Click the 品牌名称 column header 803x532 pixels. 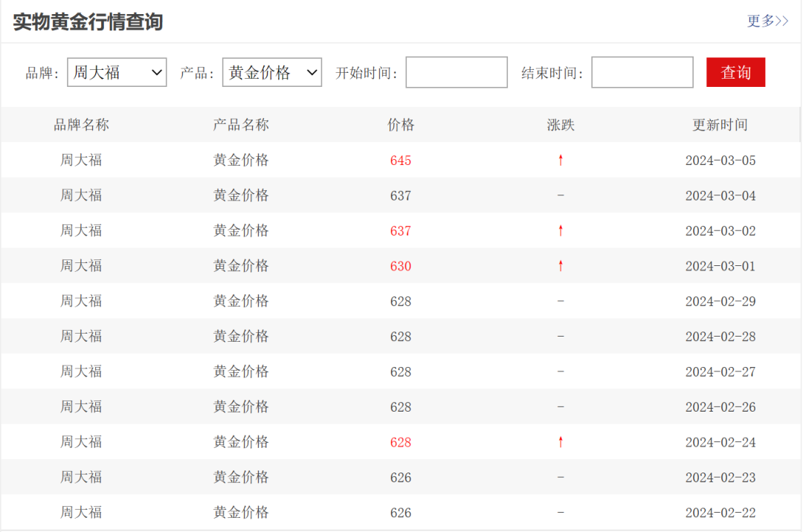click(x=82, y=125)
